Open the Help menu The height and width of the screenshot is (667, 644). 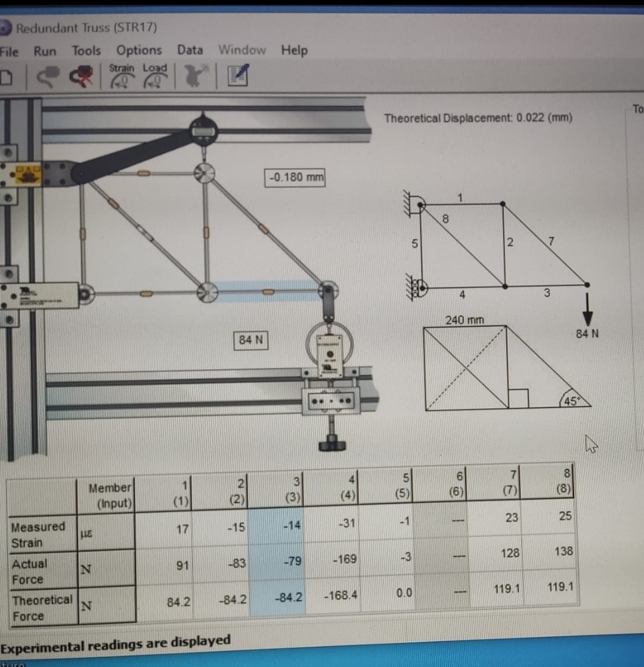click(x=294, y=51)
